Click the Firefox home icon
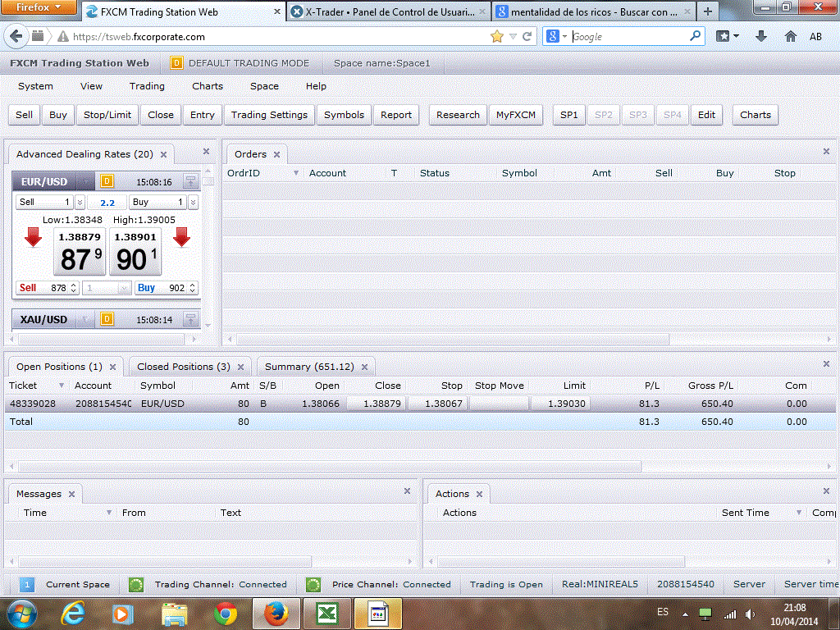The width and height of the screenshot is (840, 630). point(791,36)
